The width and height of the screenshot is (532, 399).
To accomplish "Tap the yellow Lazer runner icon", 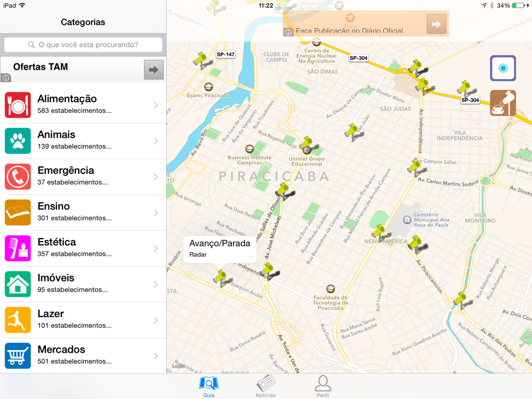I will [18, 320].
